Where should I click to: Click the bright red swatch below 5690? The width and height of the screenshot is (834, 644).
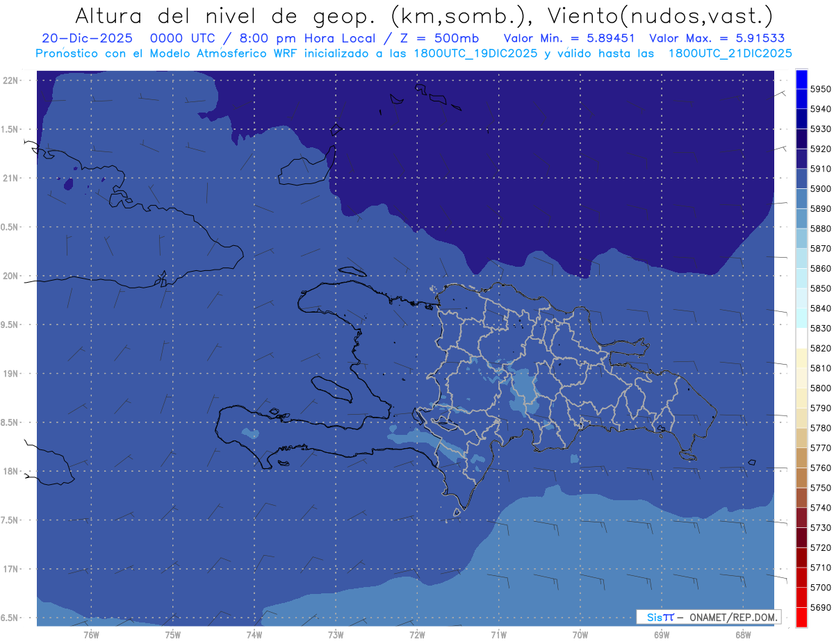801,617
